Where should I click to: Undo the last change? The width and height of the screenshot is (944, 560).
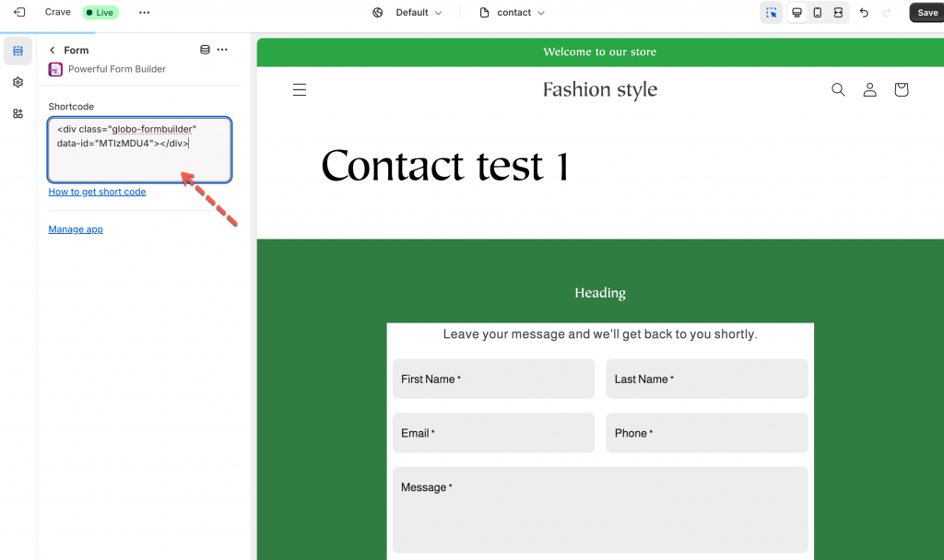point(864,13)
